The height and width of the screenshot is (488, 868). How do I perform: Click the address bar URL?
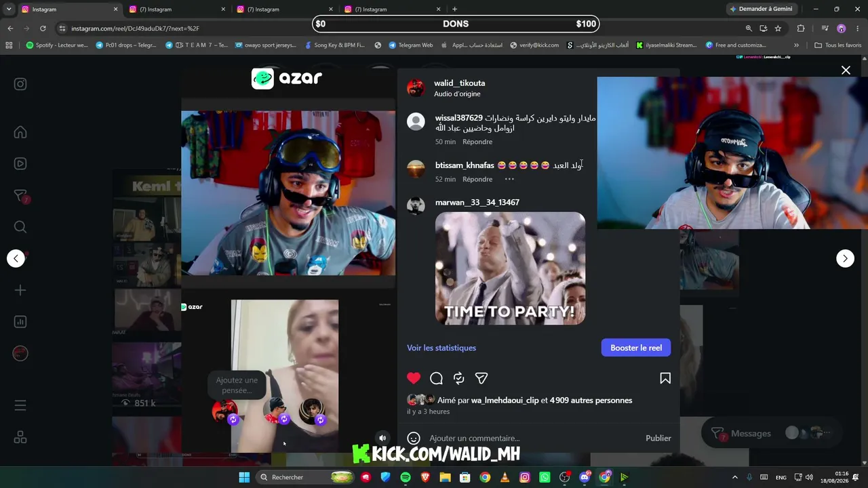pyautogui.click(x=135, y=28)
